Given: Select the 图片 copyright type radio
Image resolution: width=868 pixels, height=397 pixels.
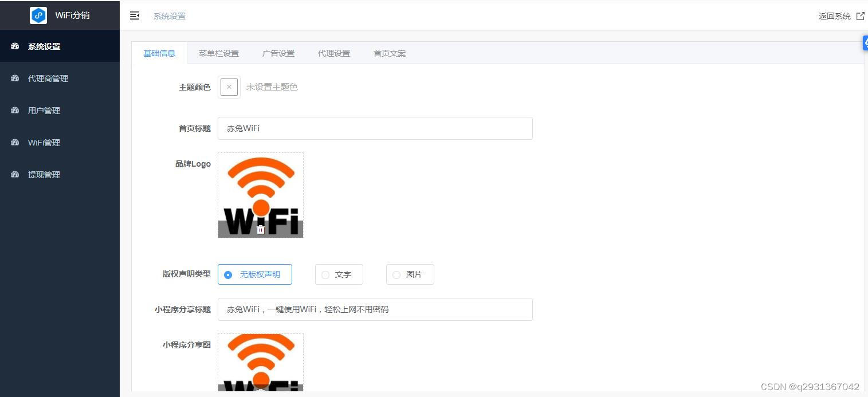Looking at the screenshot, I should 410,274.
